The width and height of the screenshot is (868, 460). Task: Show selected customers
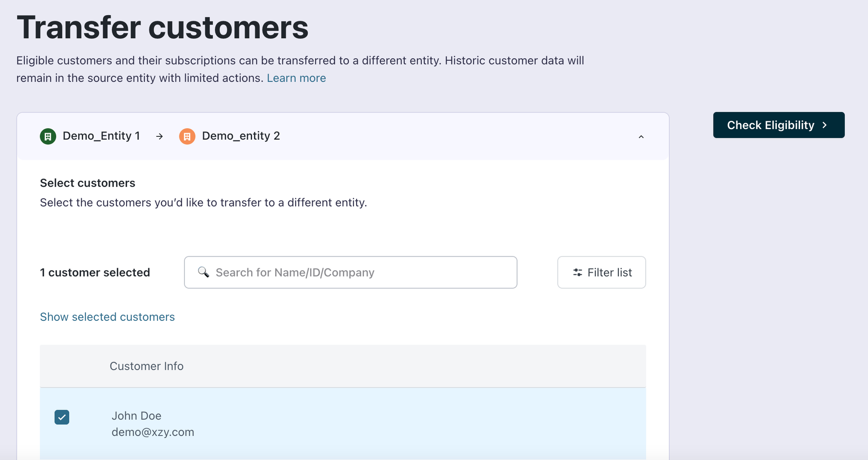pyautogui.click(x=107, y=317)
